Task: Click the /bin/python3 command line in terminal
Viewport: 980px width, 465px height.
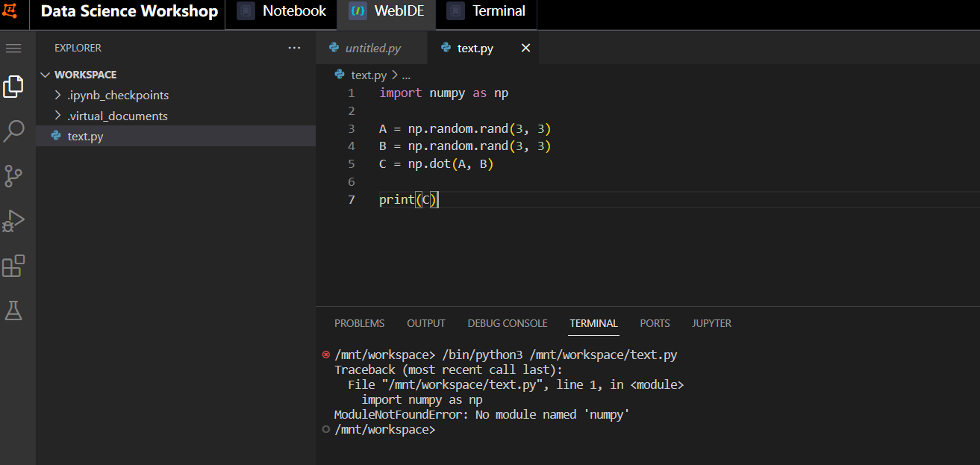Action: point(506,355)
